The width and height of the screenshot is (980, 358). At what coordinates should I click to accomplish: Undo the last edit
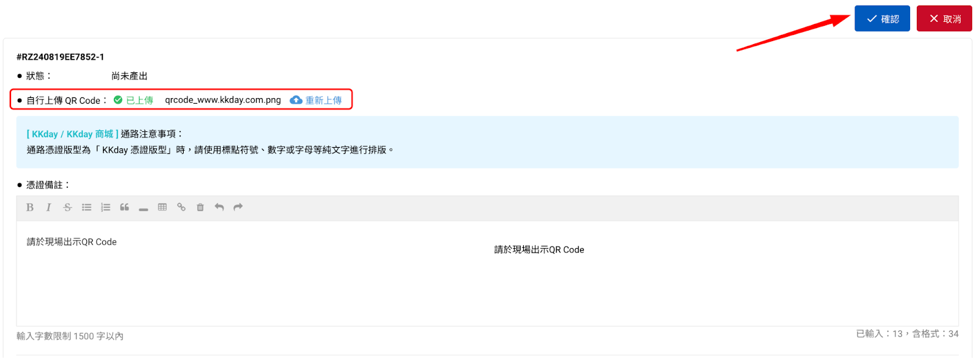pos(219,207)
